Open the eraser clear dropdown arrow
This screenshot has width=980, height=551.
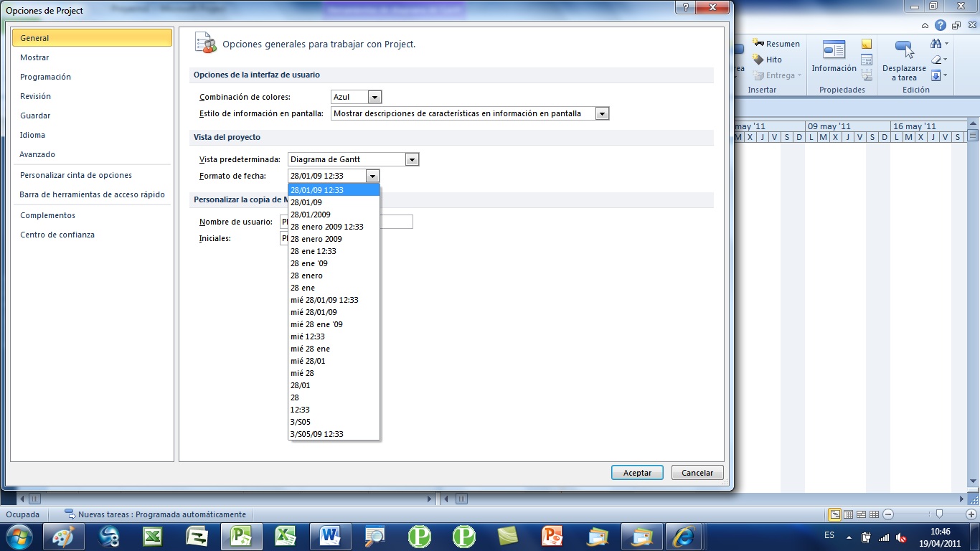946,60
